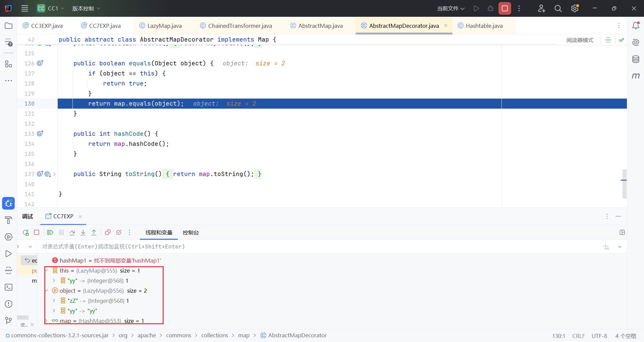This screenshot has height=342, width=644.
Task: Click the collections breadcrumb in the path bar
Action: (x=214, y=335)
